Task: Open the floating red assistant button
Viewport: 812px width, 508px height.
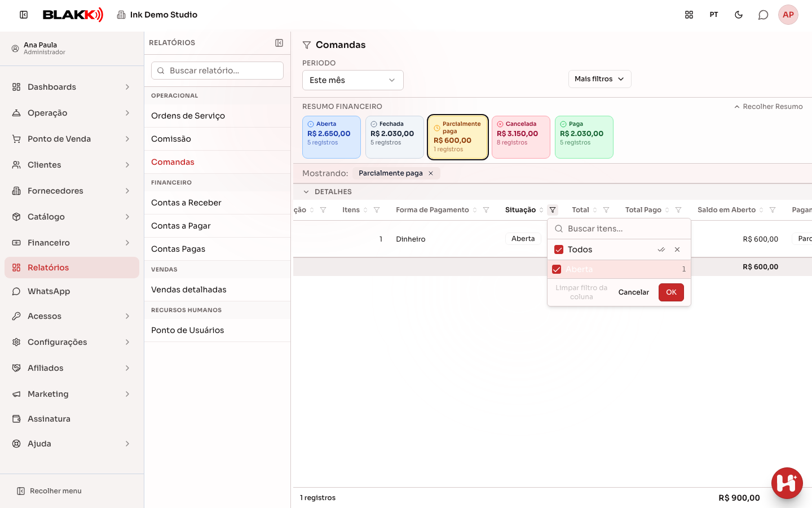Action: click(x=787, y=483)
